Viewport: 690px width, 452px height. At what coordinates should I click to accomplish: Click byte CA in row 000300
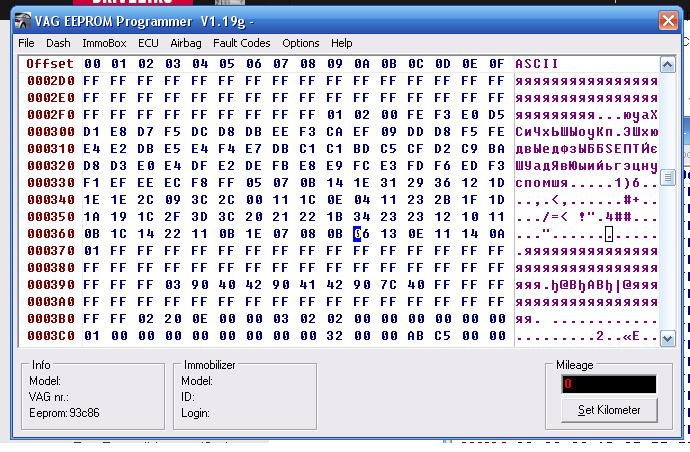pos(334,132)
